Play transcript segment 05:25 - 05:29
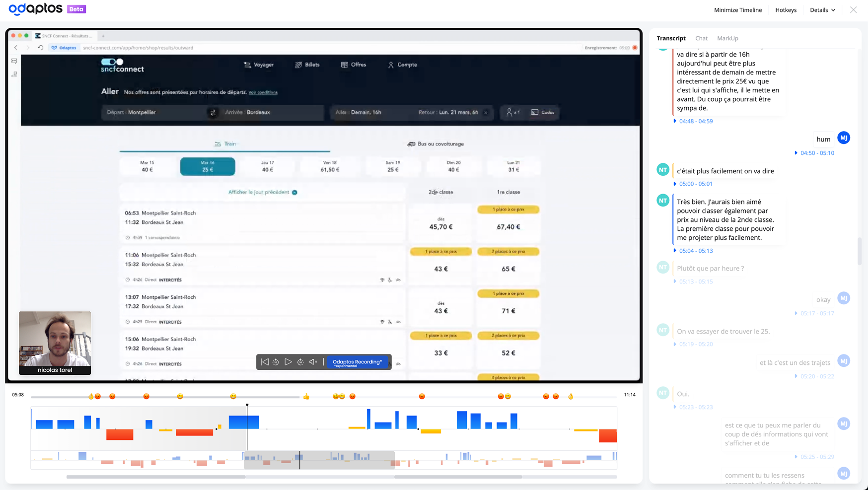The image size is (868, 490). (815, 457)
